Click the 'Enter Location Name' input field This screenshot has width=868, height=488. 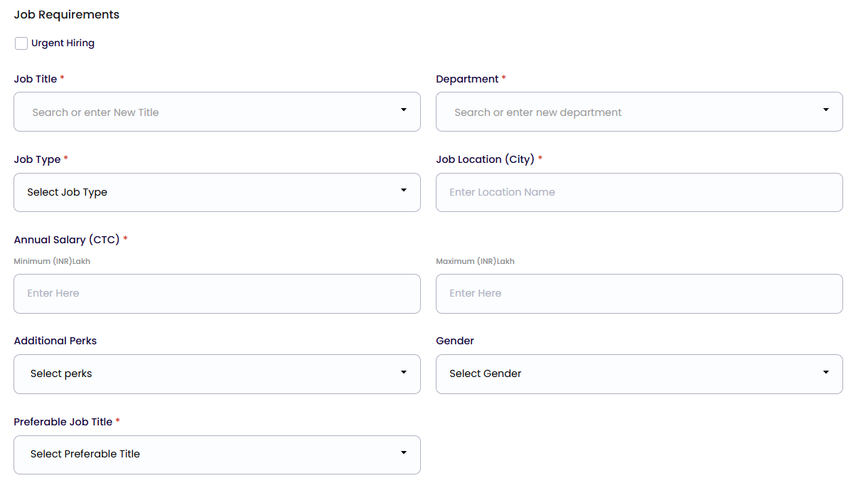pos(638,192)
